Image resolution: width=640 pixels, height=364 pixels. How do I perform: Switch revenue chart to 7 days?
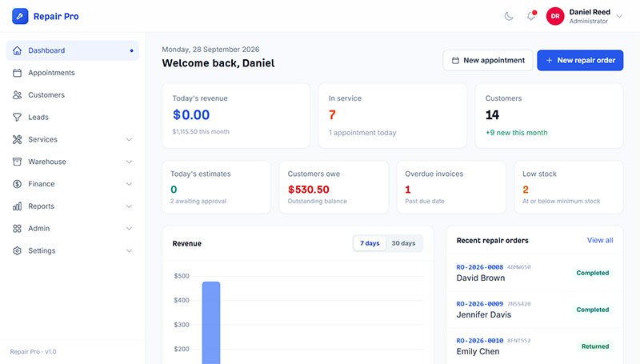pos(370,243)
